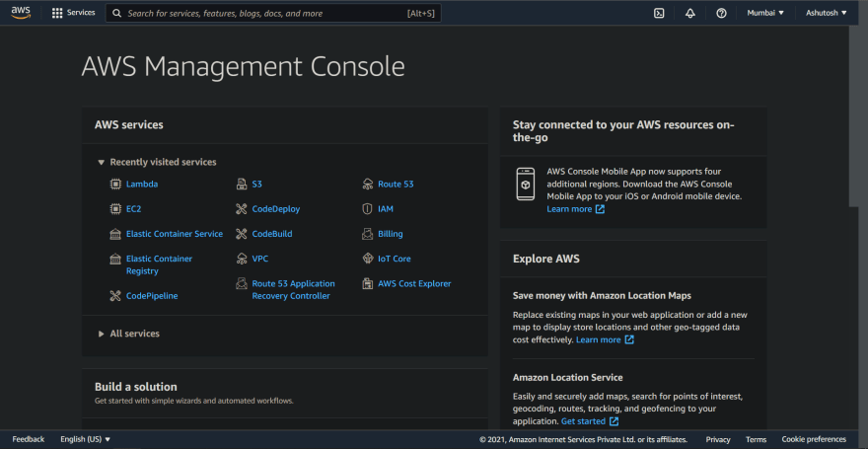The width and height of the screenshot is (868, 449).
Task: Open IAM link
Action: (386, 209)
